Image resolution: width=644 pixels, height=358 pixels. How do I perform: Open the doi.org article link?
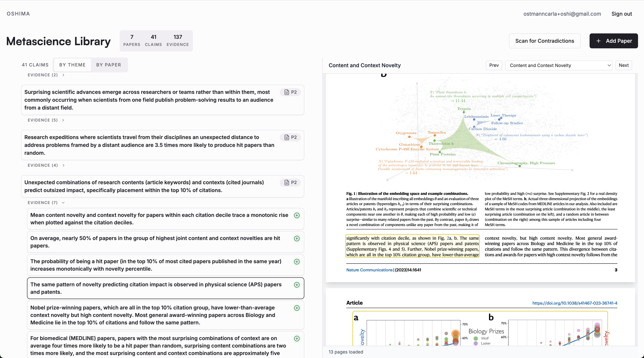point(574,303)
